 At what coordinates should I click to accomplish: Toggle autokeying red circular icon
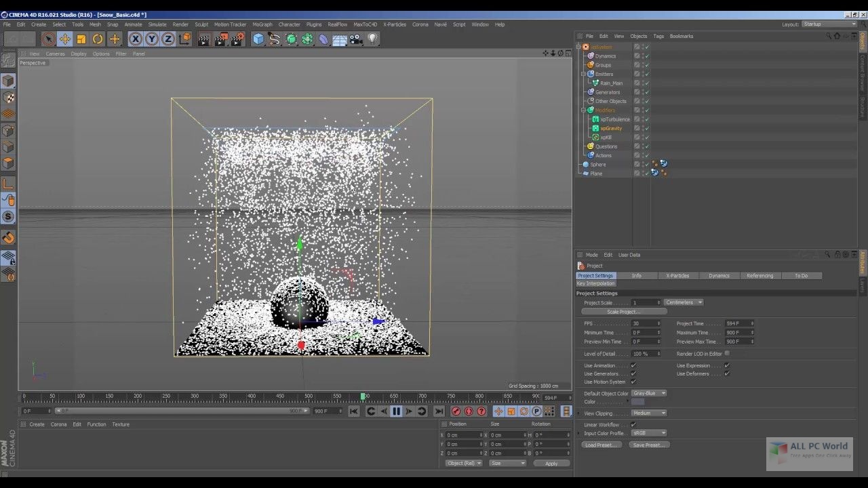469,411
